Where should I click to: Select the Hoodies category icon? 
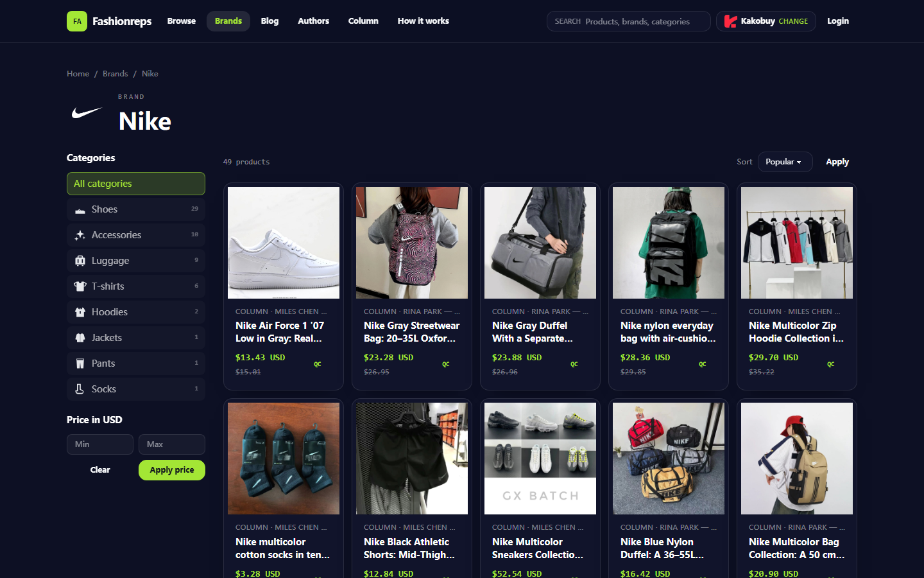tap(80, 312)
